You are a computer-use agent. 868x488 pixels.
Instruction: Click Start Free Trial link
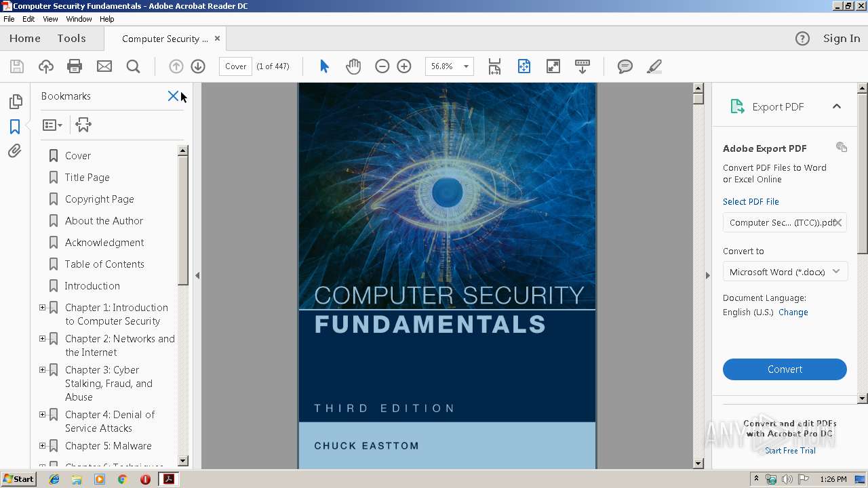(790, 451)
